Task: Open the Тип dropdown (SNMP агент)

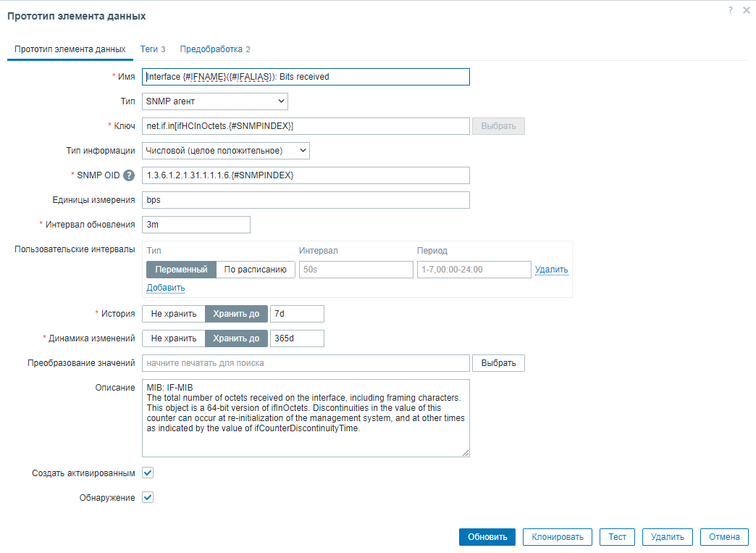Action: 214,101
